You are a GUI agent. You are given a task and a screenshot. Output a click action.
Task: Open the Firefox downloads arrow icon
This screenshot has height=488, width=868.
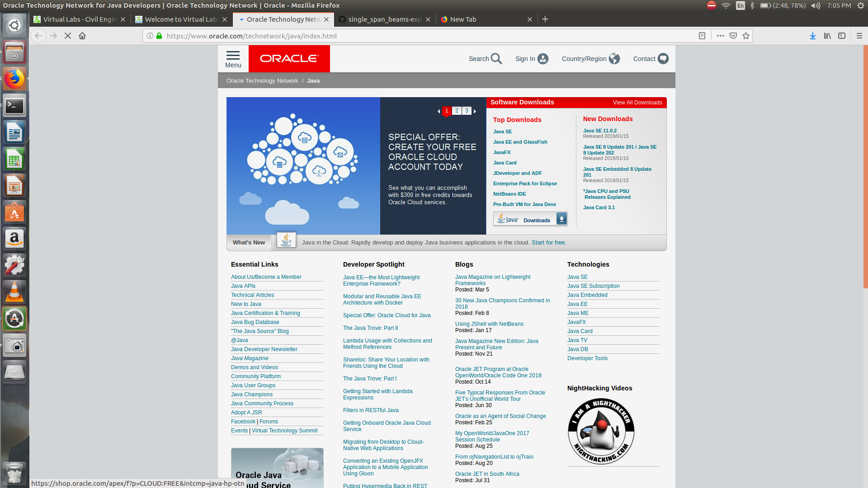click(x=812, y=36)
